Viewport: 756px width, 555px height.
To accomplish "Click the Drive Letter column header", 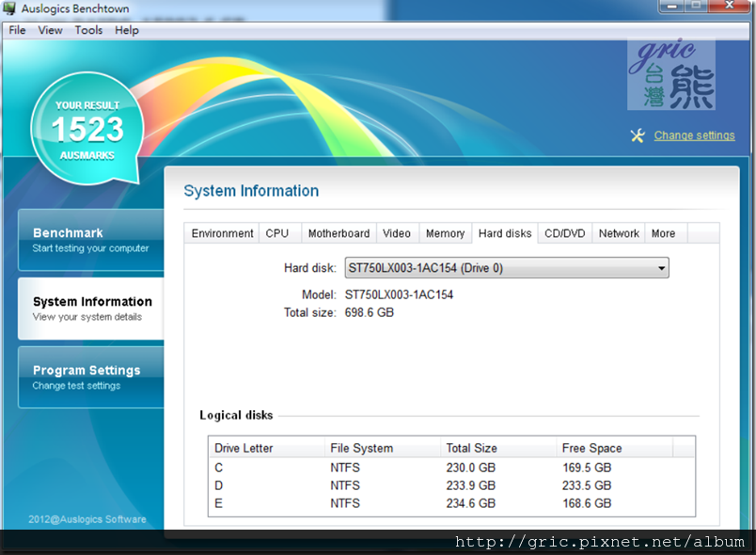I will pos(267,448).
